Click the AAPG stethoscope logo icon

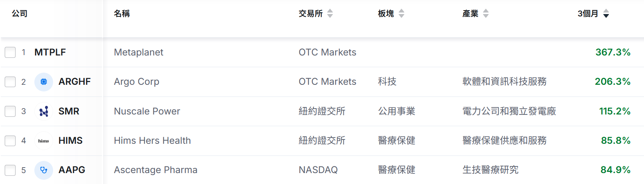point(44,170)
